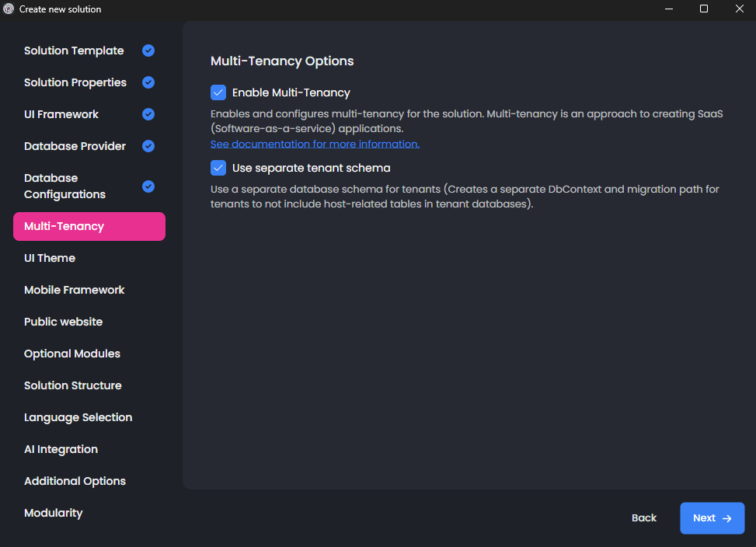The width and height of the screenshot is (756, 547).
Task: Jump to Language Selection step
Action: point(78,417)
